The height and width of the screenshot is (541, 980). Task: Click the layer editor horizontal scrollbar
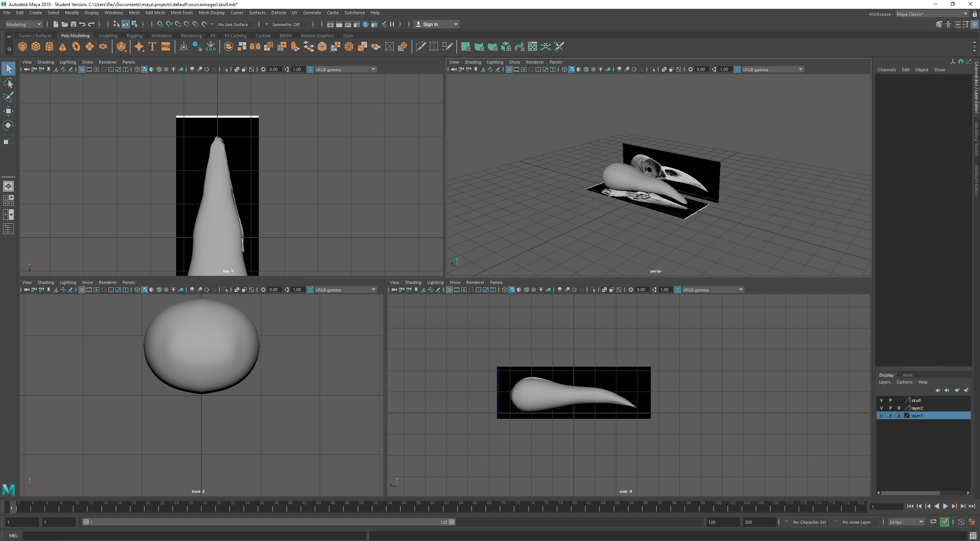pyautogui.click(x=910, y=493)
